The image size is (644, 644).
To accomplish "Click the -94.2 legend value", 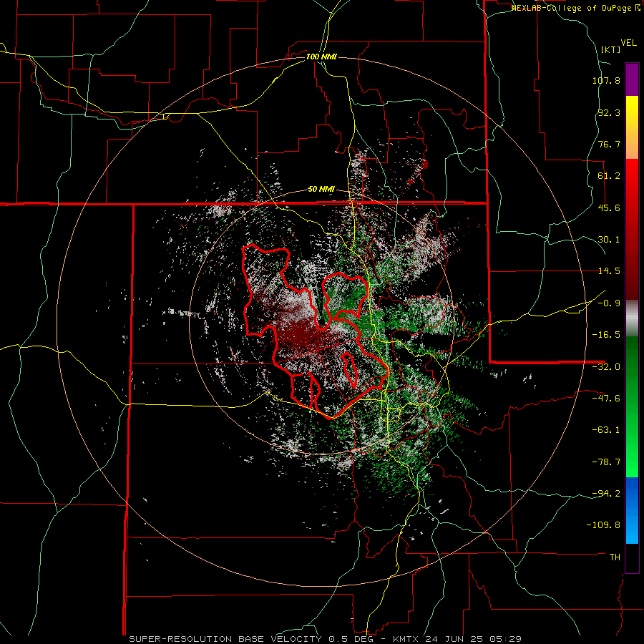I will pos(606,493).
